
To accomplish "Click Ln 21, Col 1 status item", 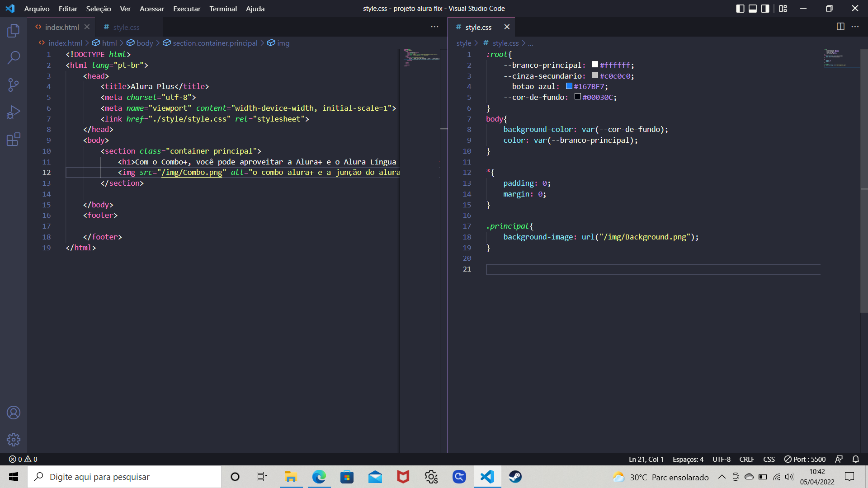I will pos(646,459).
